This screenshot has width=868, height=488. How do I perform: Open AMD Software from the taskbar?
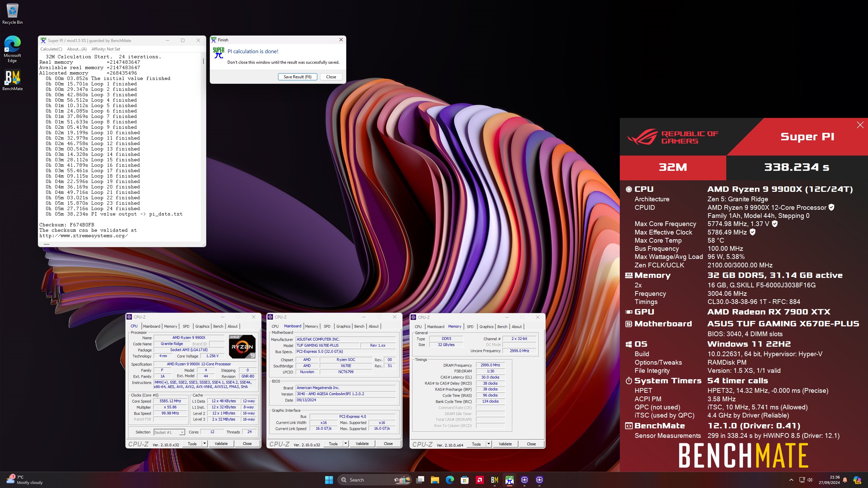point(480,480)
